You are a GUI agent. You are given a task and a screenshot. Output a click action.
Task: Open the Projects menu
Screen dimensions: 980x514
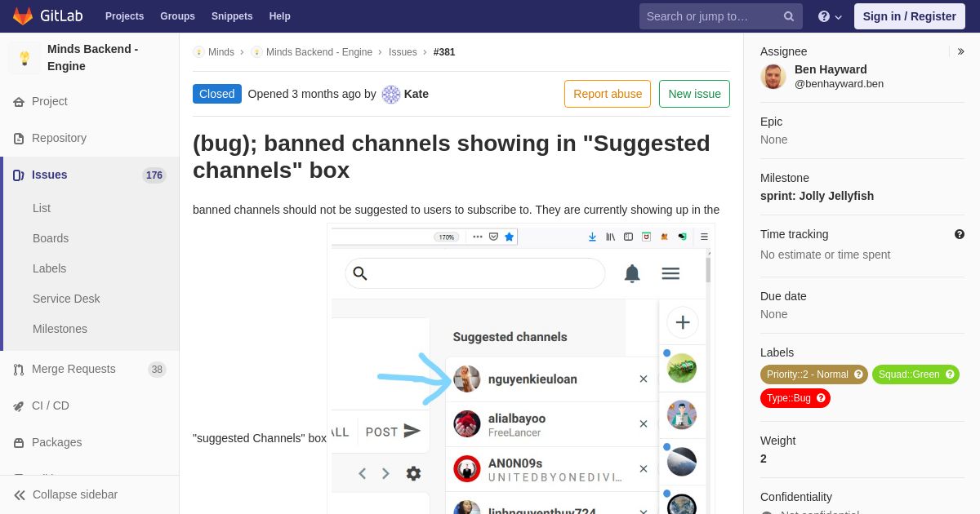[124, 16]
